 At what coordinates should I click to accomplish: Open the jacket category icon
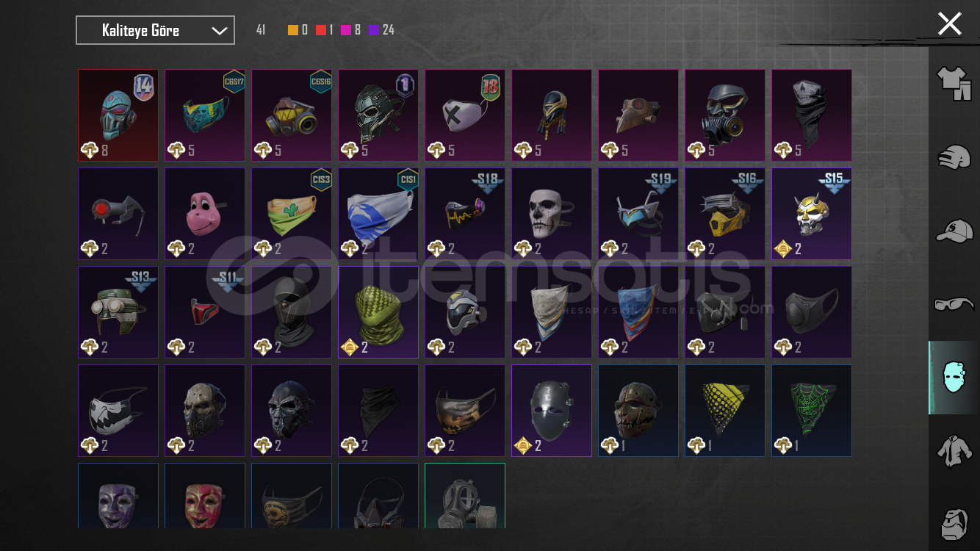(954, 450)
